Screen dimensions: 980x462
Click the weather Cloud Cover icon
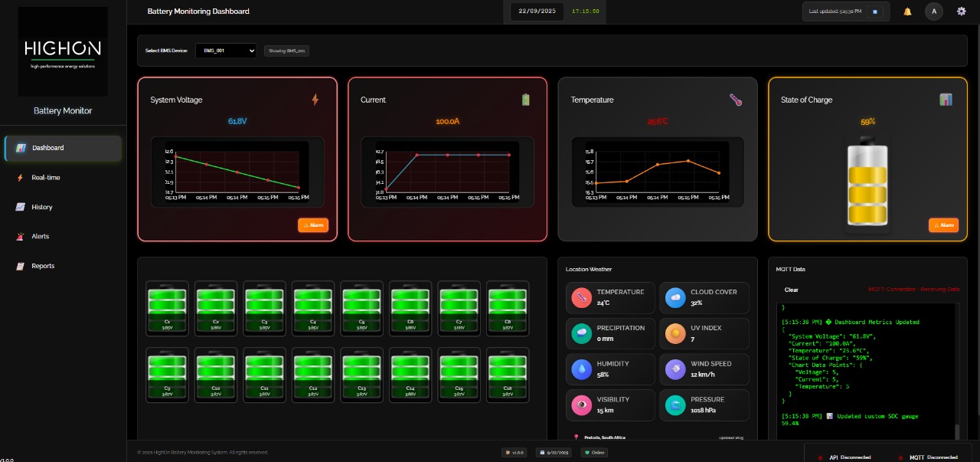tap(675, 297)
